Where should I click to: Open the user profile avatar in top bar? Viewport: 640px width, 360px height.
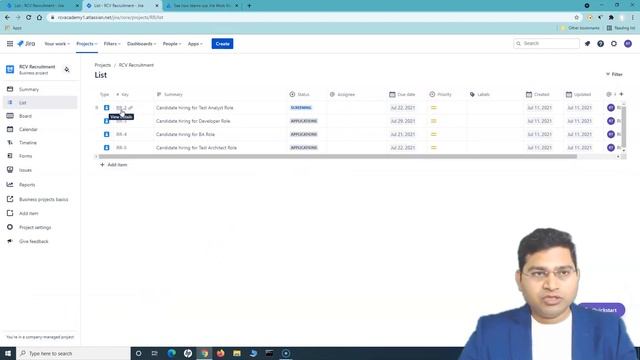(628, 44)
